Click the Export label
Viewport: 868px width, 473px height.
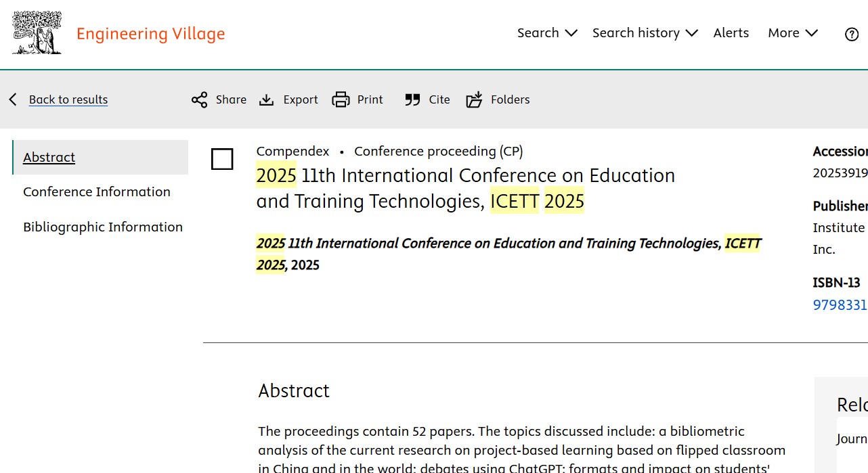pos(301,99)
